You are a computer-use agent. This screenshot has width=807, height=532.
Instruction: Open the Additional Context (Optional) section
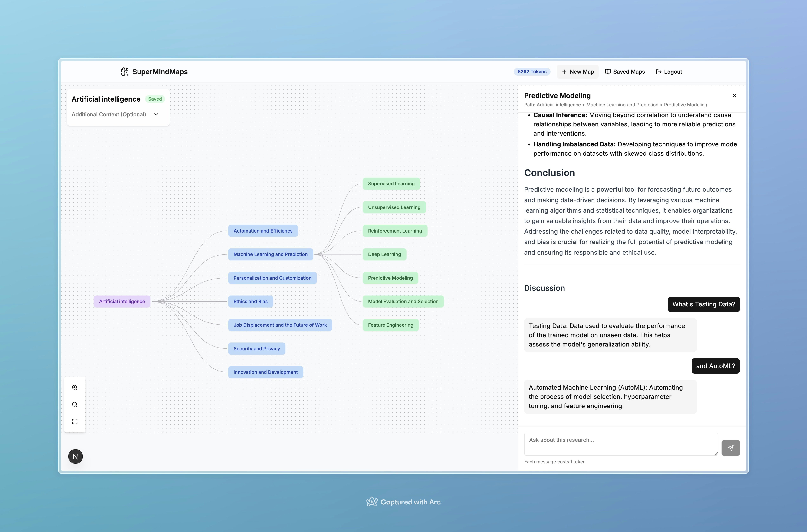click(109, 115)
